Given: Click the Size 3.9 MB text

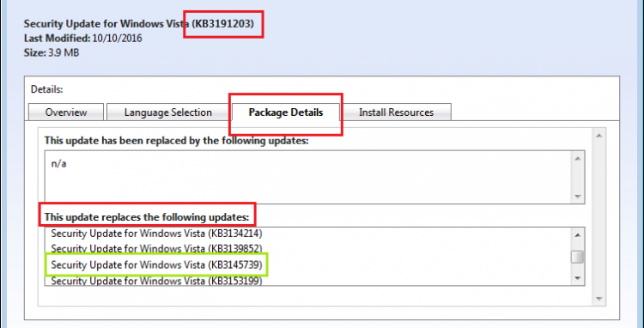Looking at the screenshot, I should coord(52,53).
